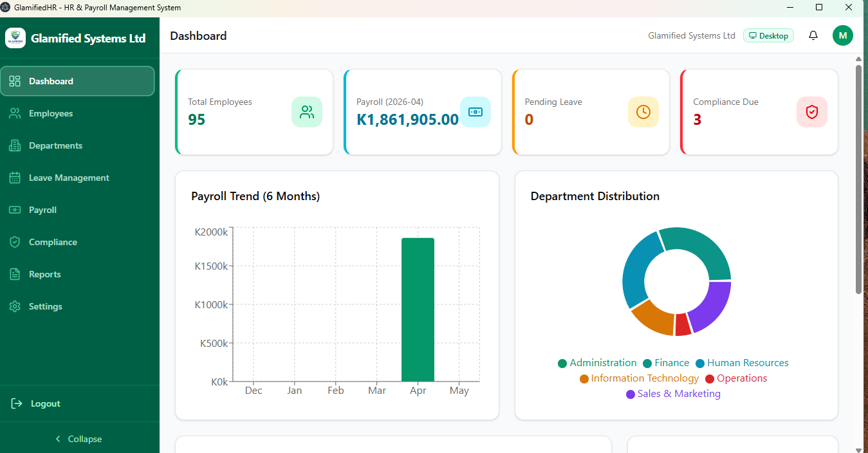The image size is (868, 453).
Task: Minimize the GlamifiedHR window
Action: [790, 8]
